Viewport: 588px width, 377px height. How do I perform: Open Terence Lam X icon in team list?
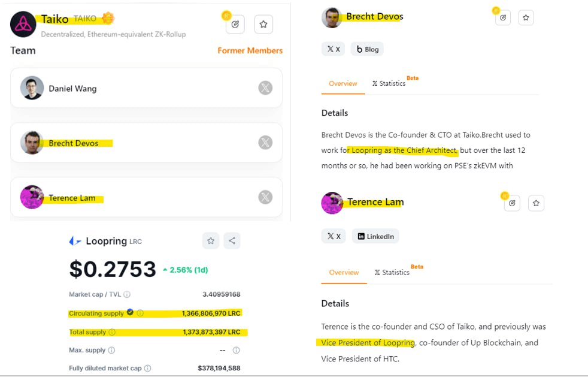(265, 197)
